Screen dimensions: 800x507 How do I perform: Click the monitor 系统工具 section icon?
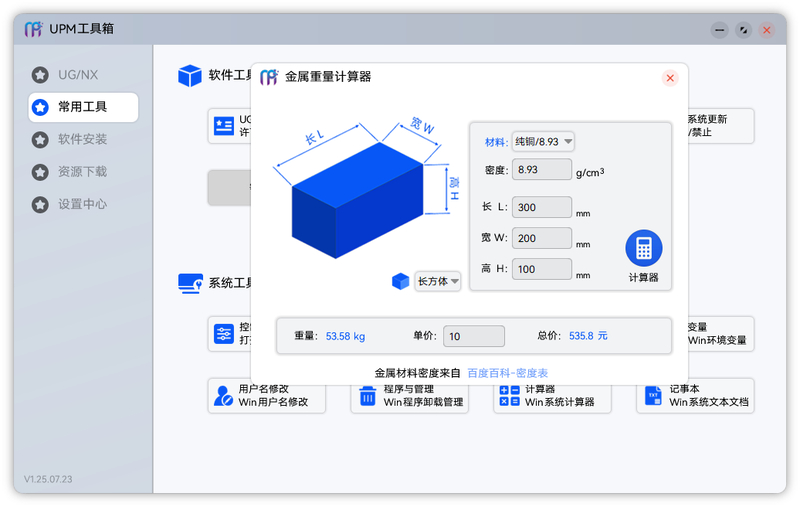pos(190,284)
